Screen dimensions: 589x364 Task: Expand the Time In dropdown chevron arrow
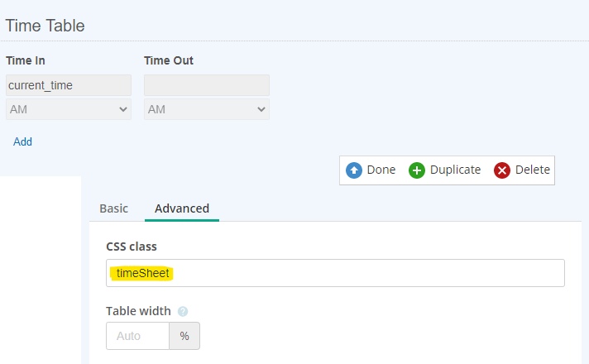(122, 109)
